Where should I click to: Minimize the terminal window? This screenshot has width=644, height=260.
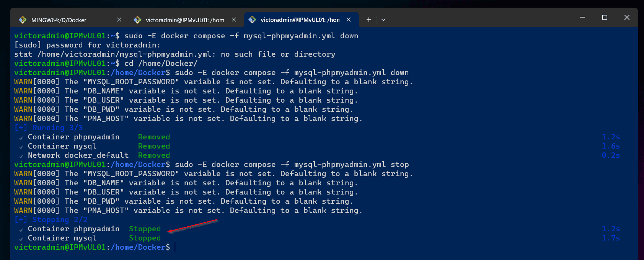582,17
